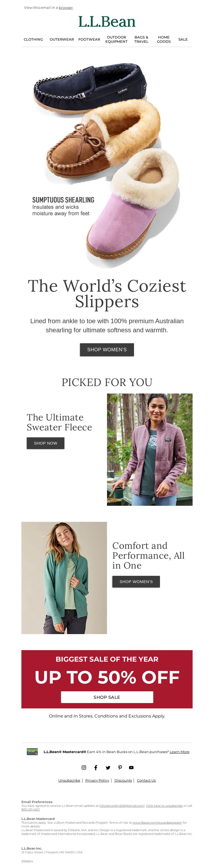
Task: Select Bags & Travel navigation item
Action: tap(141, 39)
